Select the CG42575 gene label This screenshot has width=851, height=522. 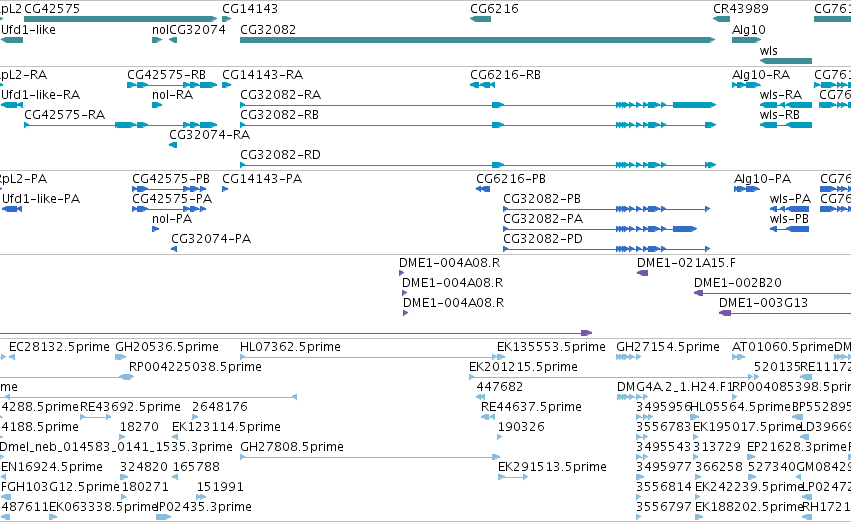(x=52, y=9)
